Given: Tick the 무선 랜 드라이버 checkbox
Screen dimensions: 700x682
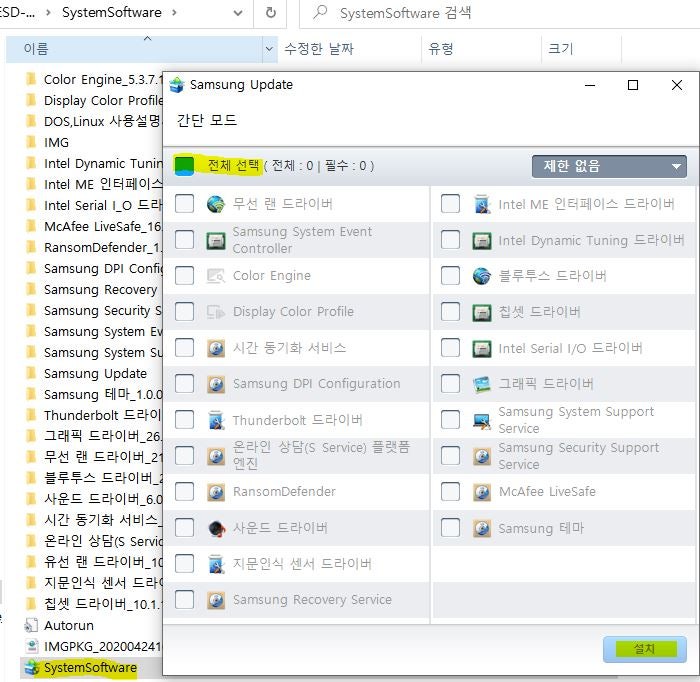Looking at the screenshot, I should click(x=184, y=204).
